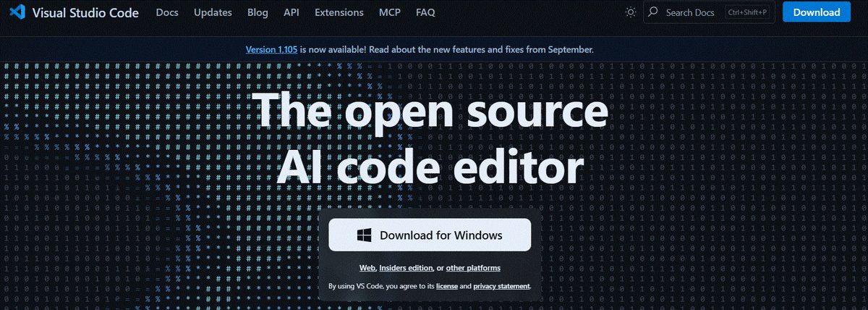Click the Visual Studio Code title text
Viewport: 868px width, 310px height.
click(x=86, y=12)
